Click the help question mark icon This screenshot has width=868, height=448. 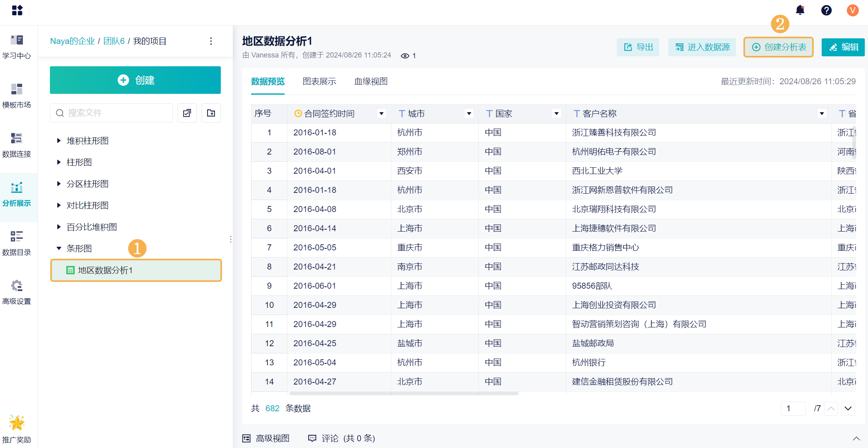826,10
